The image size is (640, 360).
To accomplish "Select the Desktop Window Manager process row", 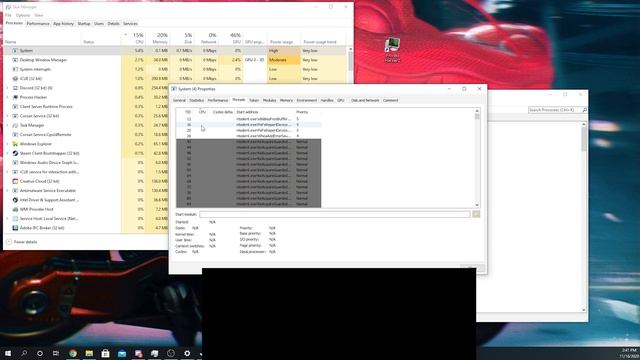I will (176, 60).
